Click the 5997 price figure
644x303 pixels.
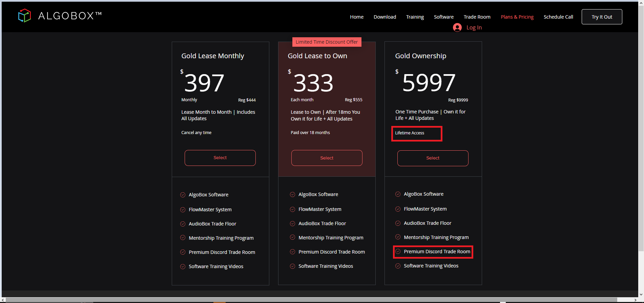(x=429, y=83)
